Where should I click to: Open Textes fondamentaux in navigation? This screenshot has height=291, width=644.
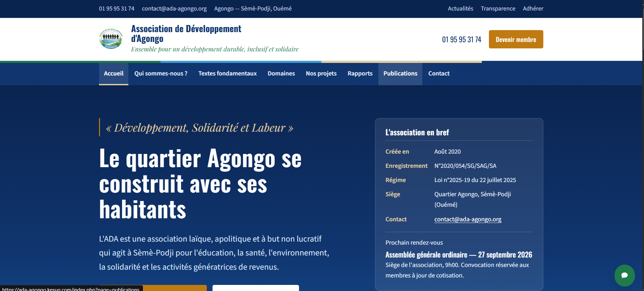click(227, 73)
